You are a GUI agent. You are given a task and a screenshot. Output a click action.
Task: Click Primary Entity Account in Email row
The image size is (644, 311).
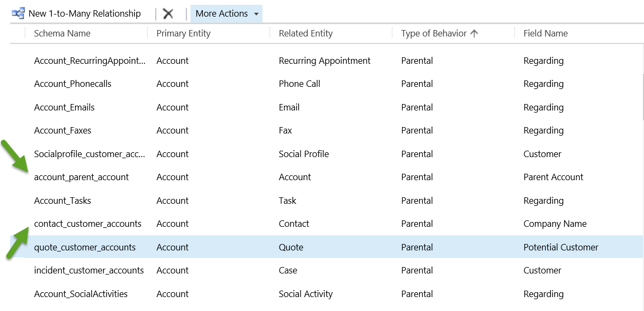tap(172, 107)
